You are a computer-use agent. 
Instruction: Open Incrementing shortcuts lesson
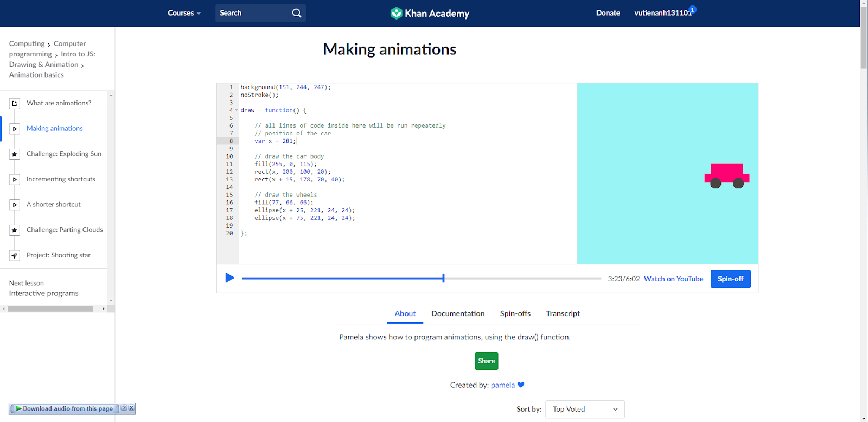61,179
